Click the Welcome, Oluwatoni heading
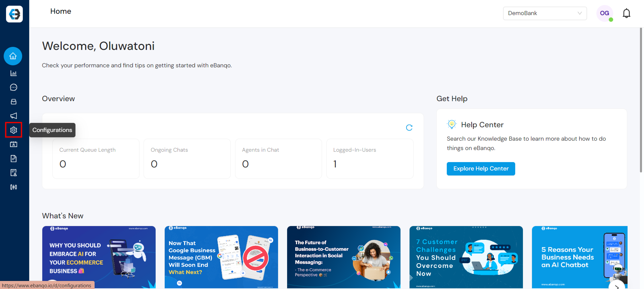This screenshot has width=644, height=289. point(98,46)
